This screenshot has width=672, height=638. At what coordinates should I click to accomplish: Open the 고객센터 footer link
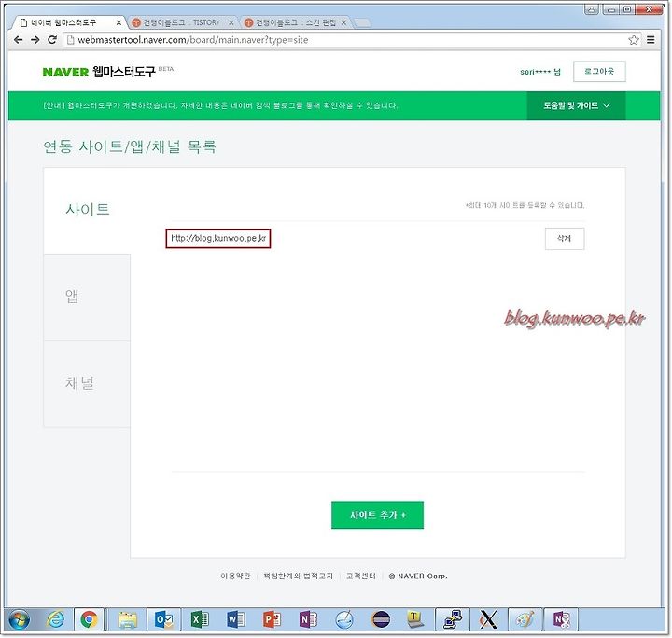(x=361, y=576)
